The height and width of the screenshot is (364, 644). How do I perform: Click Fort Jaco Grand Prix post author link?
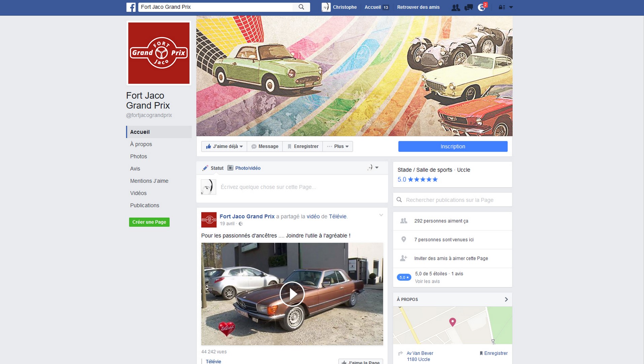(x=247, y=216)
